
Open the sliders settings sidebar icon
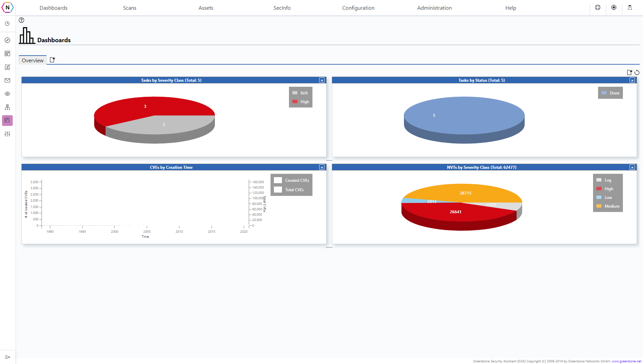coord(7,134)
